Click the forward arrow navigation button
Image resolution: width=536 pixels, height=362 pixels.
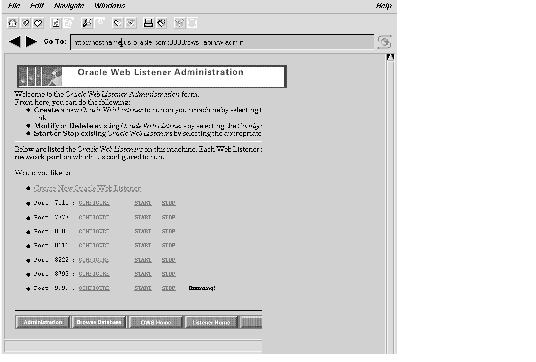(x=31, y=42)
